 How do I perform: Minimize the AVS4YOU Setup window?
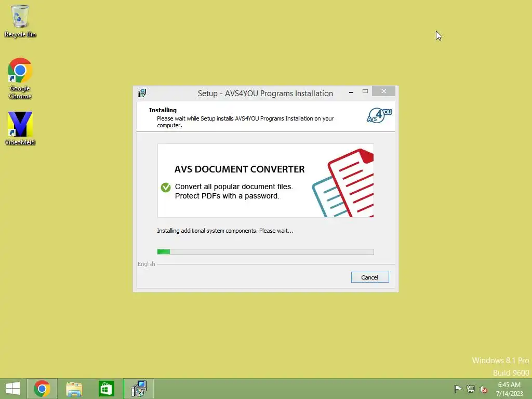(x=351, y=91)
